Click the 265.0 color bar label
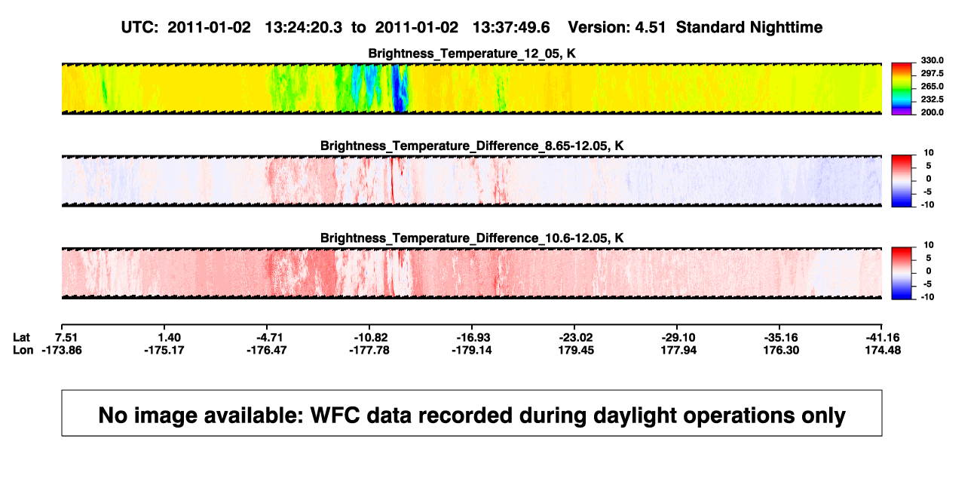This screenshot has width=980, height=503. pyautogui.click(x=933, y=87)
